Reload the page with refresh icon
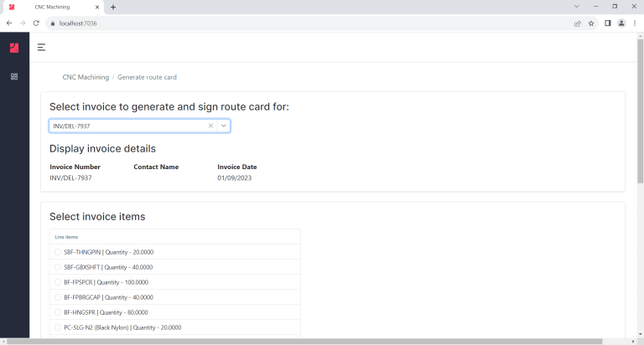The image size is (644, 345). pos(36,23)
